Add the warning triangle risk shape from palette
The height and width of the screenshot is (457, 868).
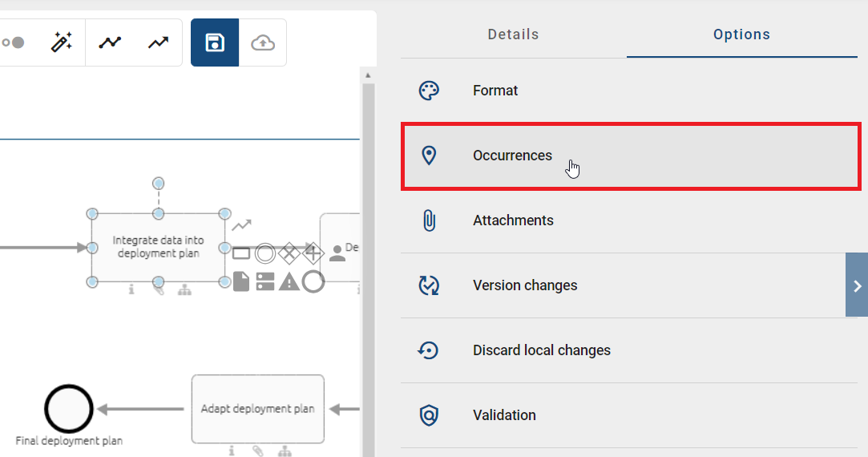pos(289,281)
